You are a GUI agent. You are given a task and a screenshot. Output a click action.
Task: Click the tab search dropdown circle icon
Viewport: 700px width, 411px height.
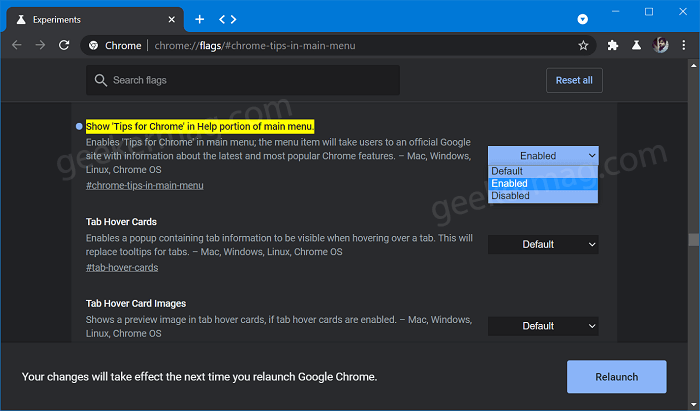(x=583, y=19)
